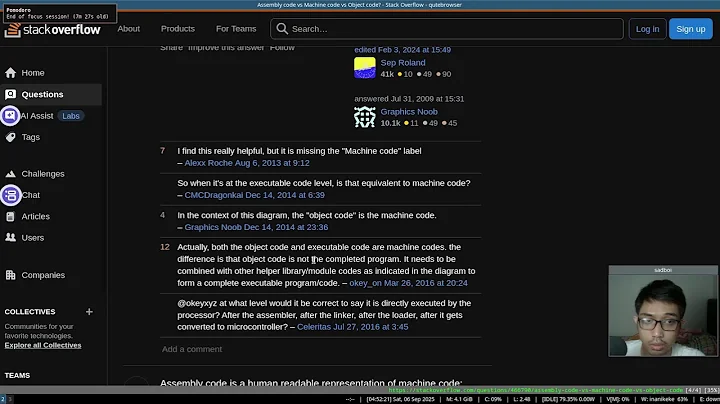Click the date and time in status bar
The width and height of the screenshot is (720, 404).
[400, 399]
